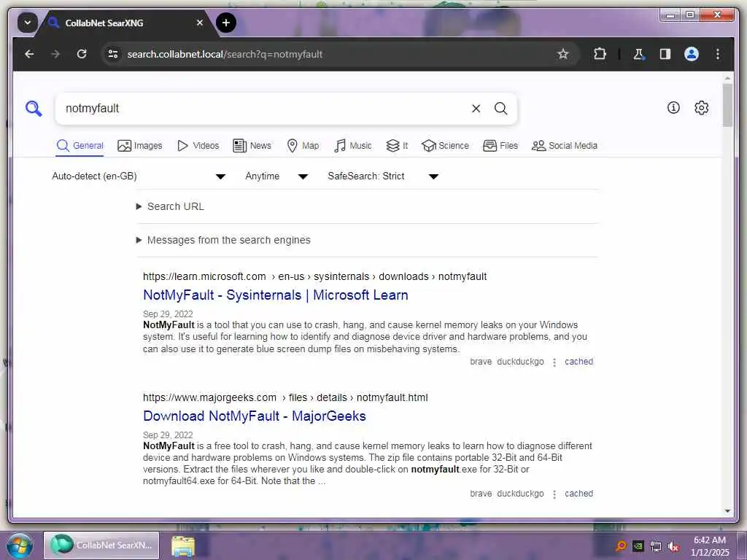Open the taskbar clock showing 6:42 AM
Viewport: 747px width, 560px height.
point(709,546)
